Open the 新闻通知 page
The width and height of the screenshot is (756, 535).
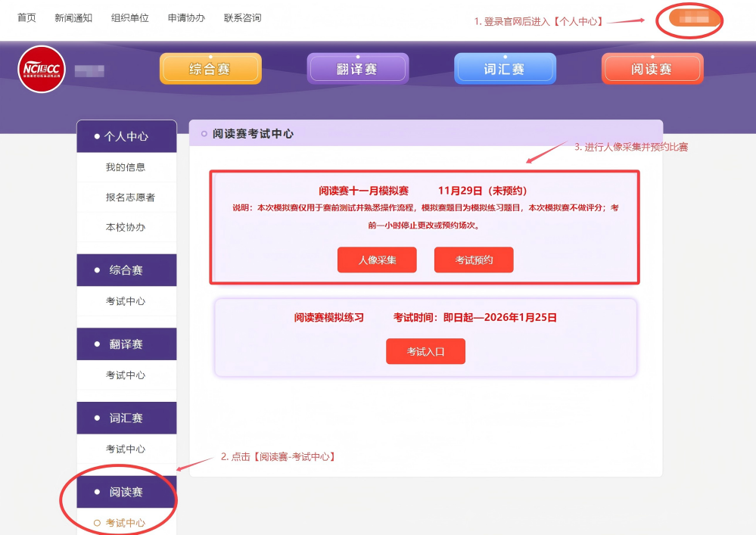[73, 18]
